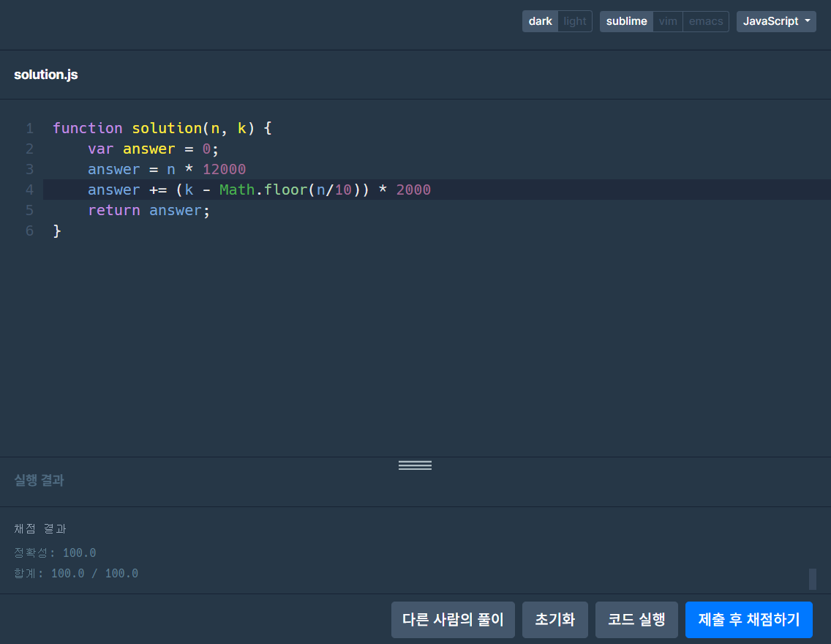Click the closing brace on line 6
The height and width of the screenshot is (644, 831).
pos(57,231)
